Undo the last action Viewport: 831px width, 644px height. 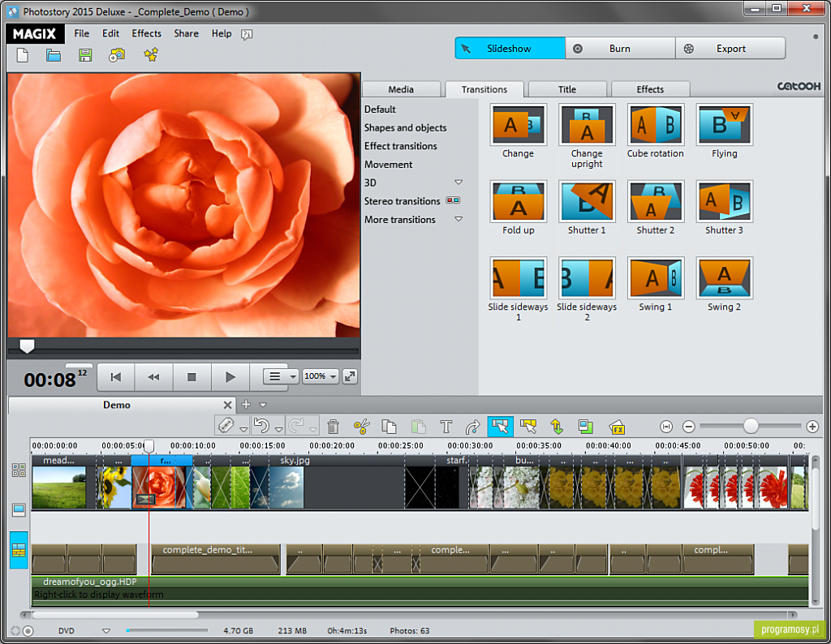[x=262, y=426]
